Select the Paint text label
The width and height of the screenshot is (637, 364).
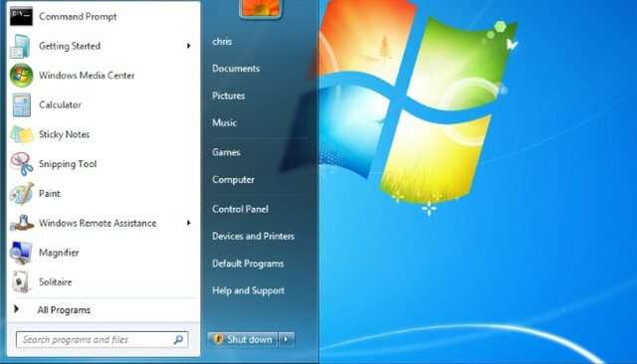49,194
